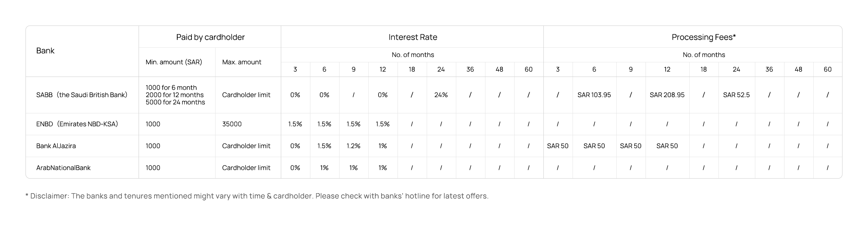Viewport: 868px width, 226px height.
Task: Click the ENBD Emirates NBD-KSA bank name
Action: click(77, 124)
